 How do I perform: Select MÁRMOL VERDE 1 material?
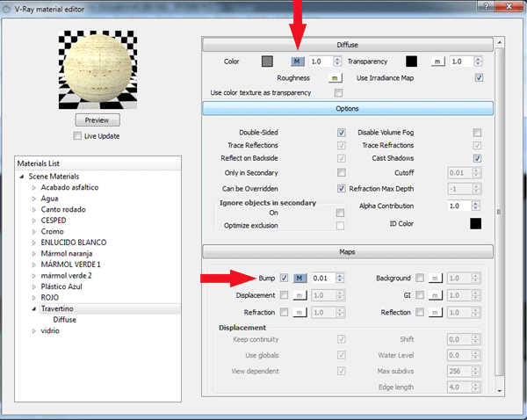pyautogui.click(x=70, y=264)
